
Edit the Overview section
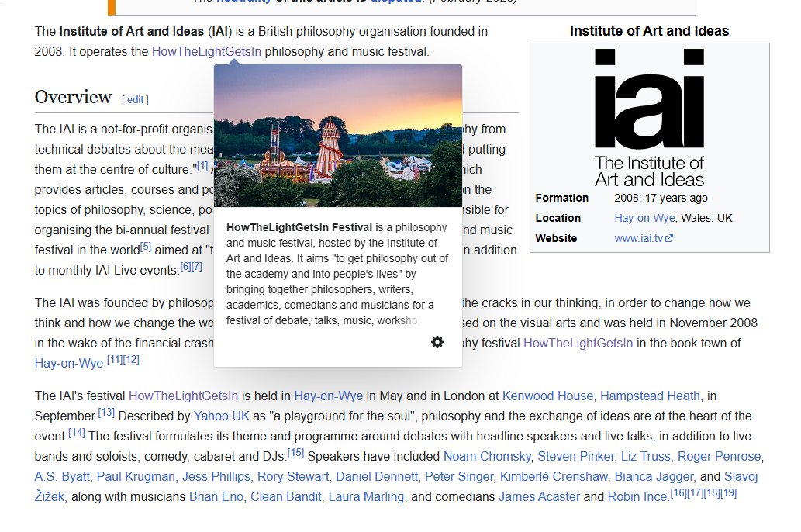(x=135, y=100)
